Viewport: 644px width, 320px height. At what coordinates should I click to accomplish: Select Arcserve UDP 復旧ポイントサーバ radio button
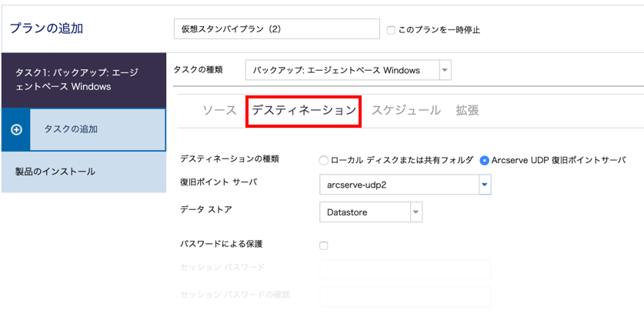pos(485,161)
